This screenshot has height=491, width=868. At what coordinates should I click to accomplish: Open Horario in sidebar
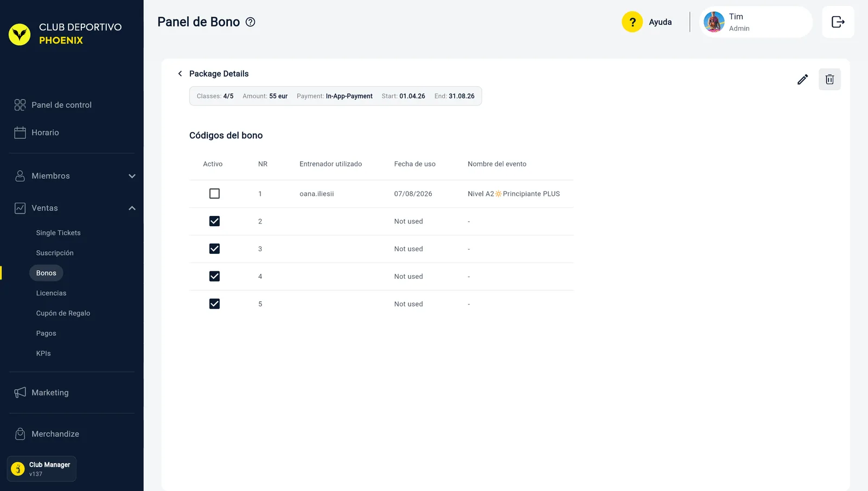(x=45, y=132)
